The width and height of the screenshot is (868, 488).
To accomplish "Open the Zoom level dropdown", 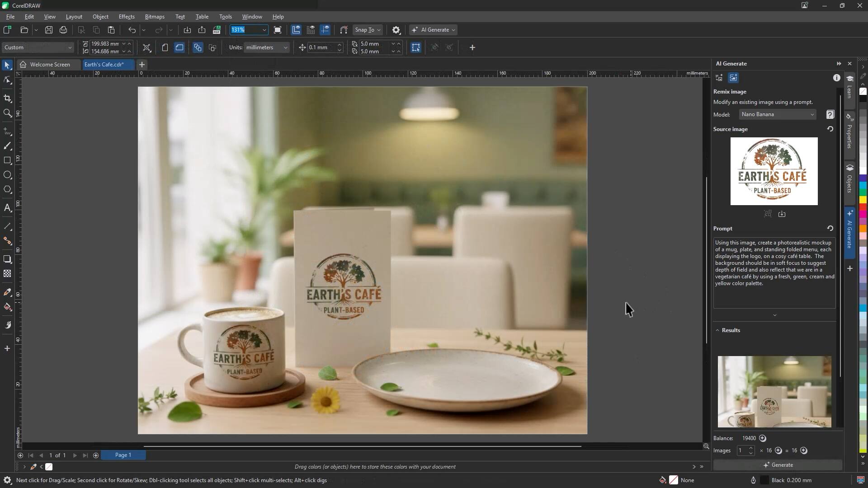I will (x=264, y=30).
